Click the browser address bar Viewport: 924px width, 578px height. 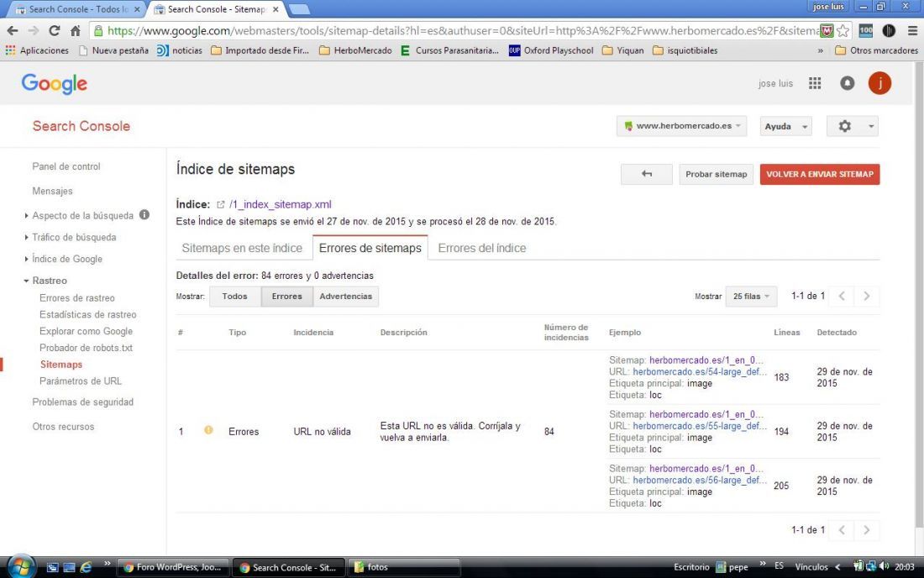click(x=463, y=30)
